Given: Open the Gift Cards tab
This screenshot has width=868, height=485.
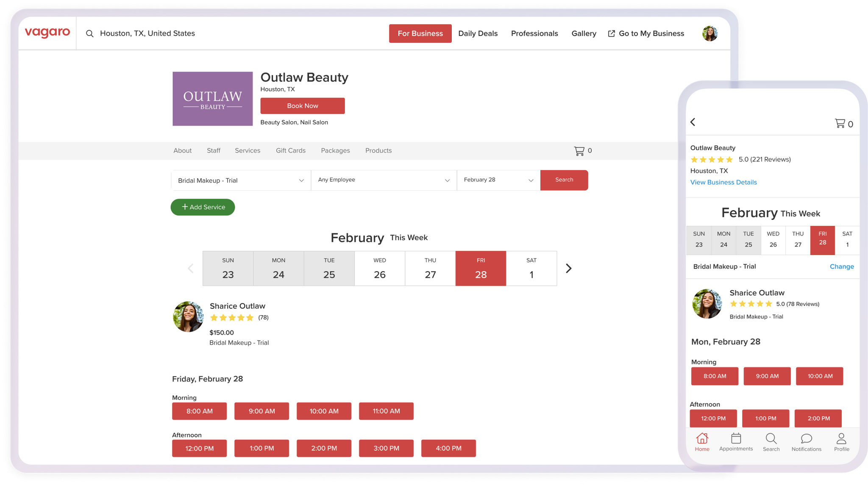Looking at the screenshot, I should pyautogui.click(x=291, y=150).
